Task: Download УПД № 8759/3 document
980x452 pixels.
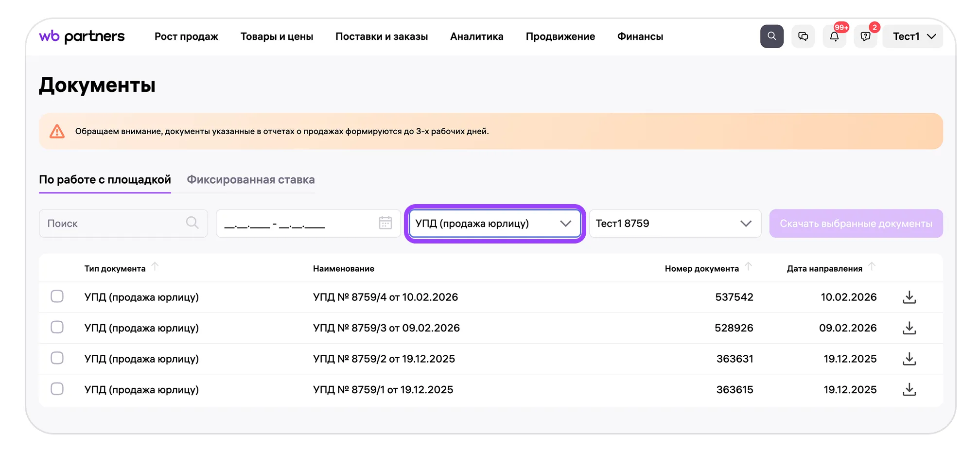Action: click(x=909, y=328)
